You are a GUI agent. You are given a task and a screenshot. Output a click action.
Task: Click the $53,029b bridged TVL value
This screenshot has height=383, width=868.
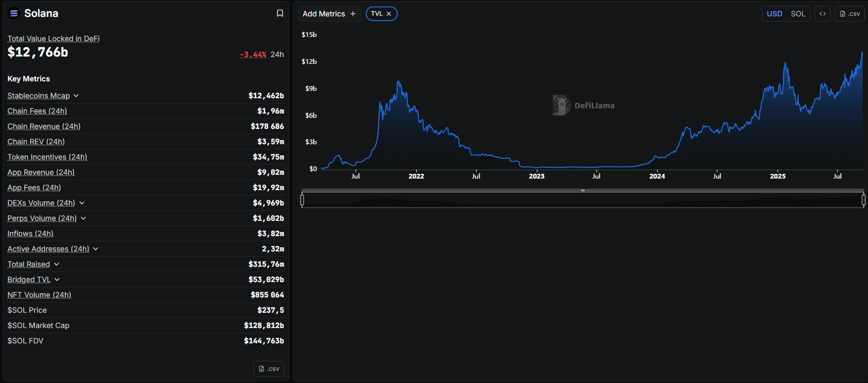(266, 279)
